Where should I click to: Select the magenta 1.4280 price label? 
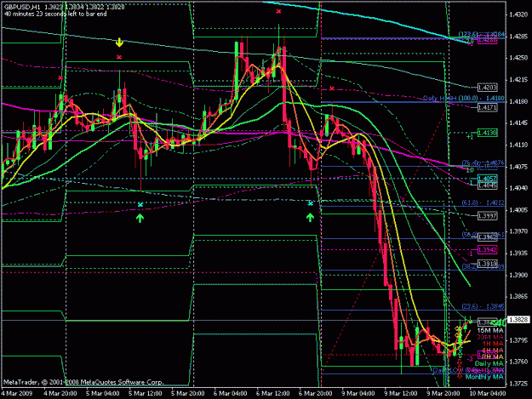488,40
